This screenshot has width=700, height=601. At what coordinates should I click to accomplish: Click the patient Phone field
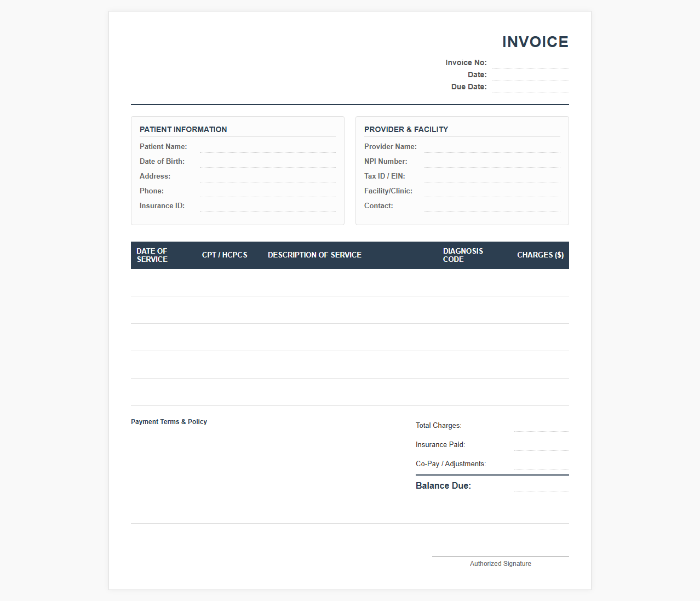click(x=267, y=191)
